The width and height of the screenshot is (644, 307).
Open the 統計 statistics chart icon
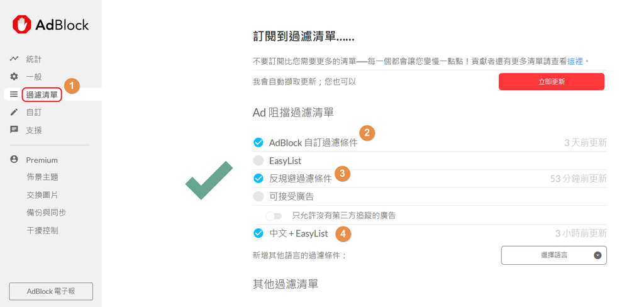(14, 59)
